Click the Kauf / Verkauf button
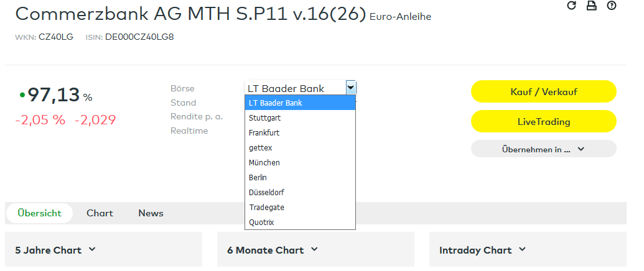644x271 pixels. coord(543,91)
